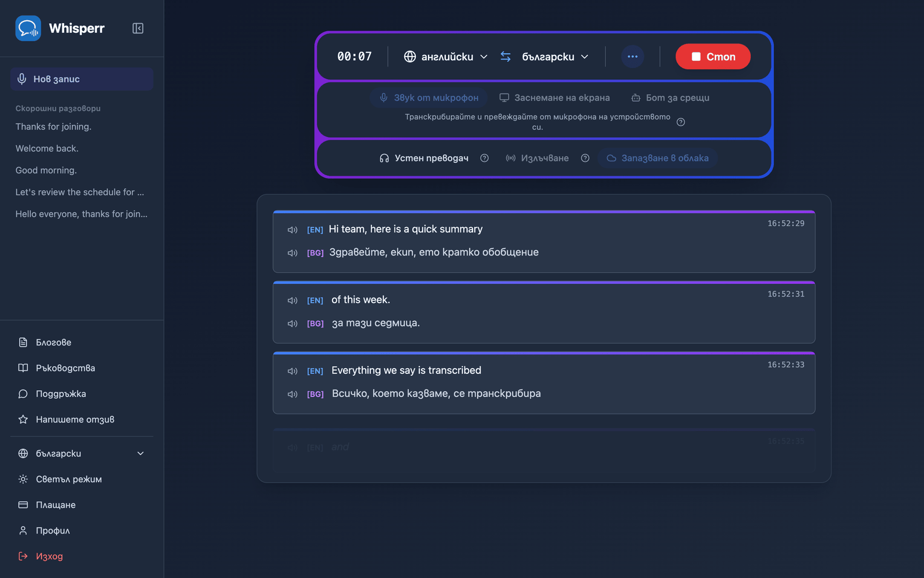The height and width of the screenshot is (578, 924).
Task: Open help icon next to Излъчване
Action: 585,158
